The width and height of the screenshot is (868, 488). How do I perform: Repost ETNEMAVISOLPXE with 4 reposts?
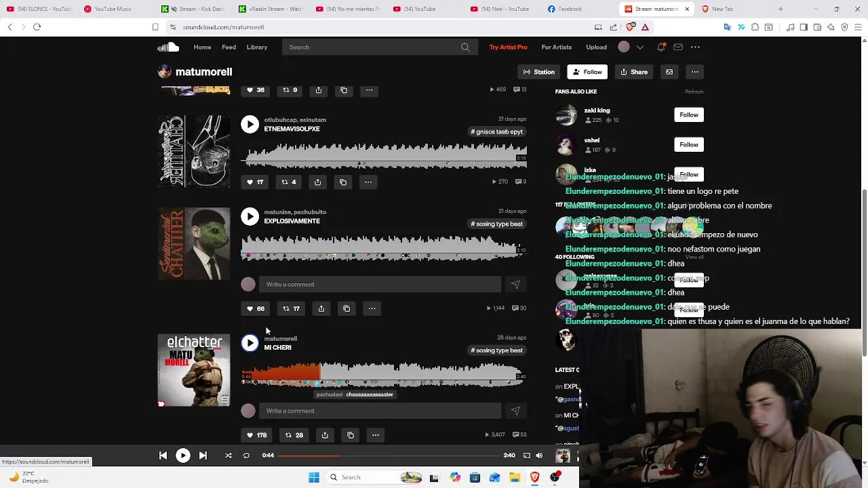tap(289, 182)
